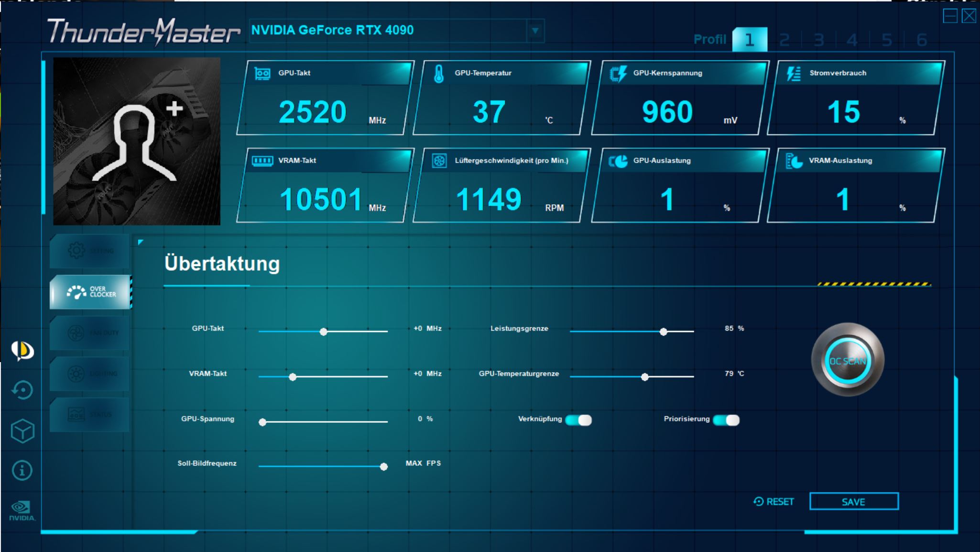Click the Leistungsgrenze slider handle
The height and width of the screenshot is (552, 980).
pos(664,332)
